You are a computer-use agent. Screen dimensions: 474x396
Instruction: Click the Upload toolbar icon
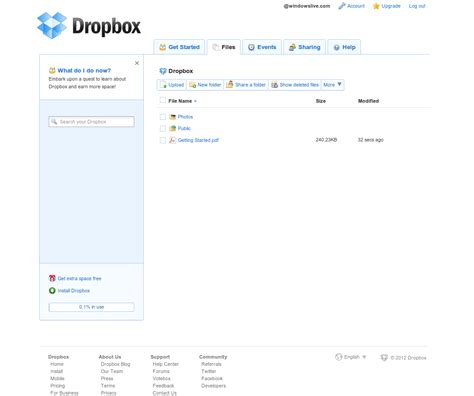pos(163,85)
